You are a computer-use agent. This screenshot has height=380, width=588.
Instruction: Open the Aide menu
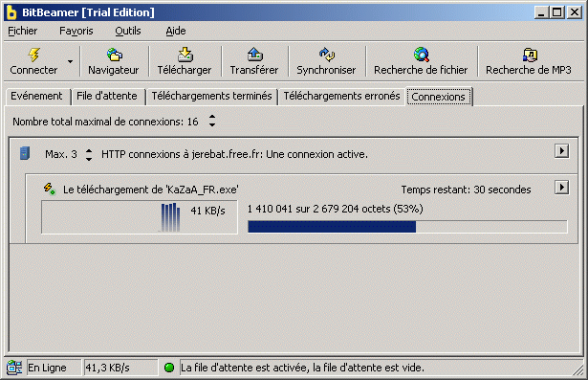(x=176, y=31)
